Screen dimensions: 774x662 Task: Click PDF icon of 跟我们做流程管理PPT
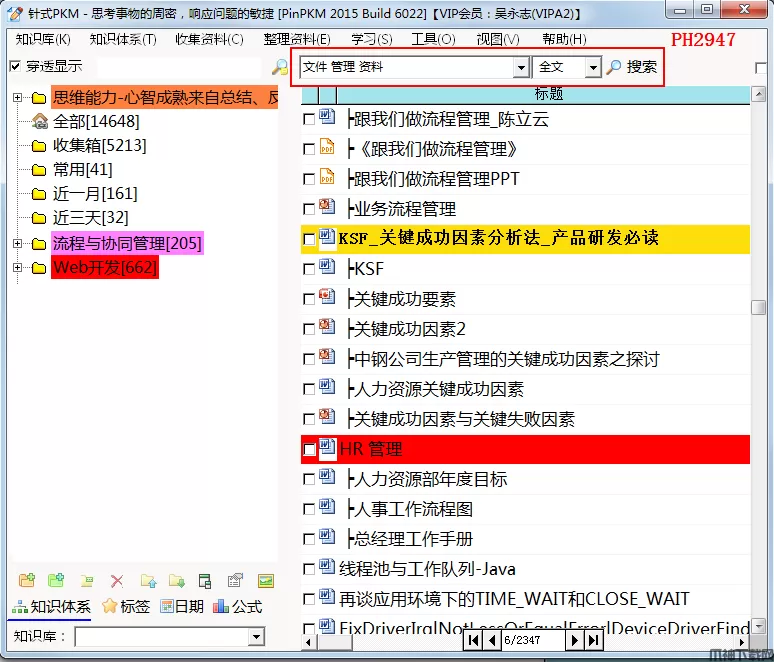pyautogui.click(x=327, y=177)
